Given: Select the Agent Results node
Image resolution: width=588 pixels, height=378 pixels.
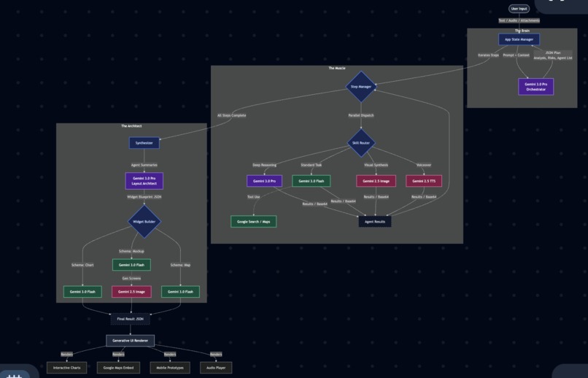Looking at the screenshot, I should [x=375, y=222].
